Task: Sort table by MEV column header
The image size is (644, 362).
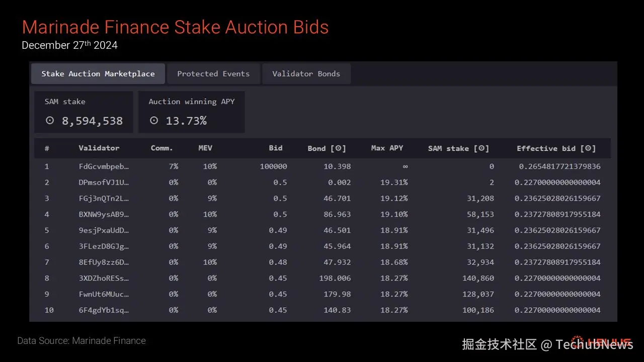Action: [205, 148]
